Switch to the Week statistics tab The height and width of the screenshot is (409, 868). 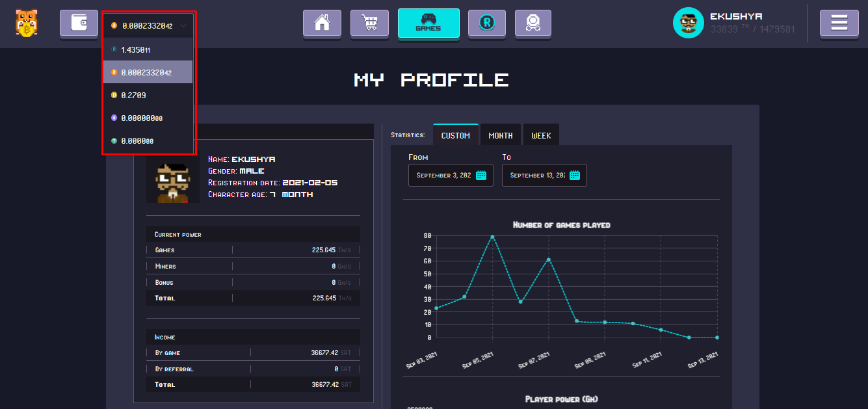pyautogui.click(x=541, y=135)
